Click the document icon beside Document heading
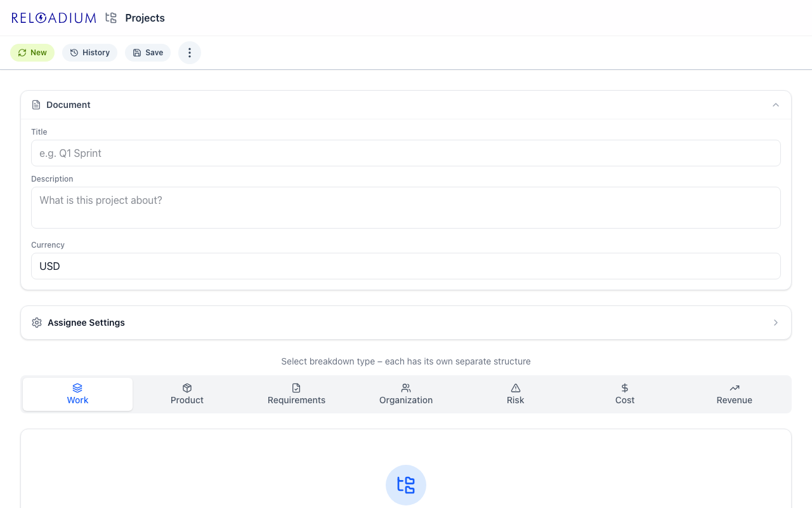 click(36, 105)
